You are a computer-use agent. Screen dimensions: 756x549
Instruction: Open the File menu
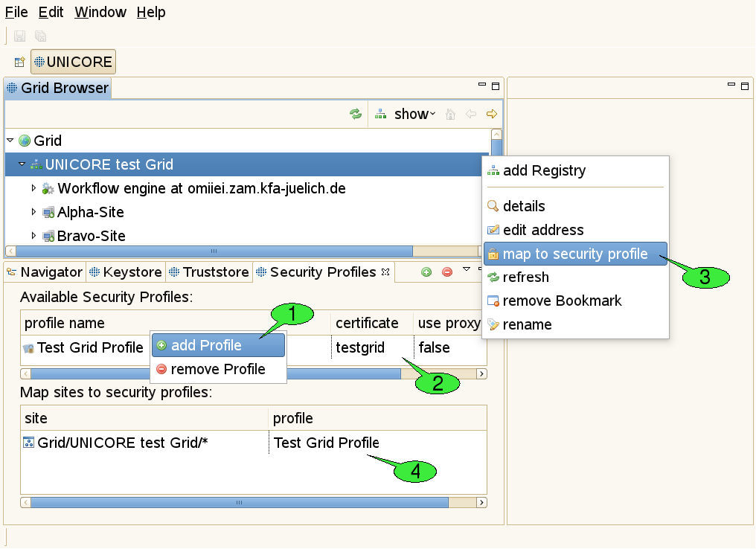click(16, 12)
